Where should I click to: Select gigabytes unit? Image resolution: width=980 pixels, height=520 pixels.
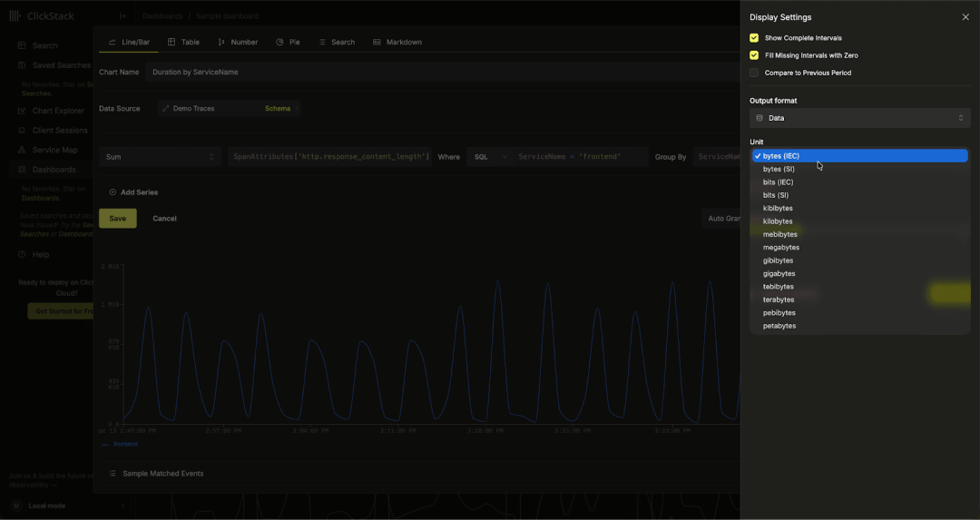coord(859,274)
